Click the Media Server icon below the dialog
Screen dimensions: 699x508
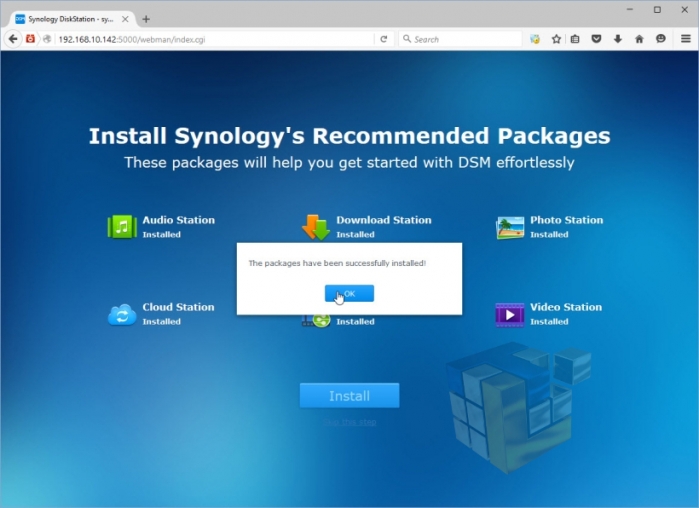[316, 320]
